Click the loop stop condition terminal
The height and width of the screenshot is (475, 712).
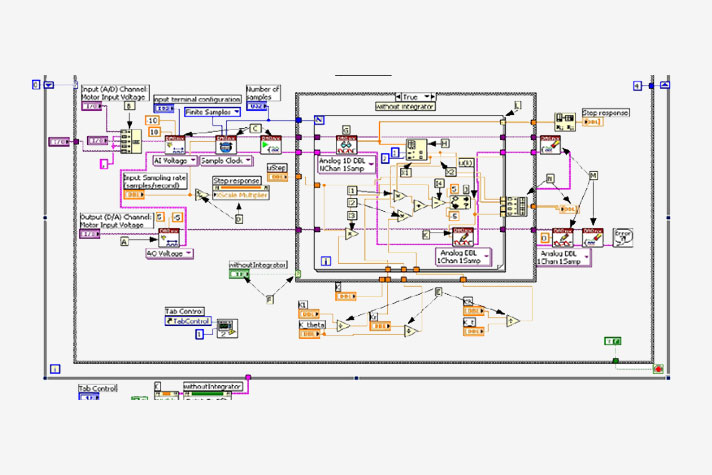(x=658, y=368)
